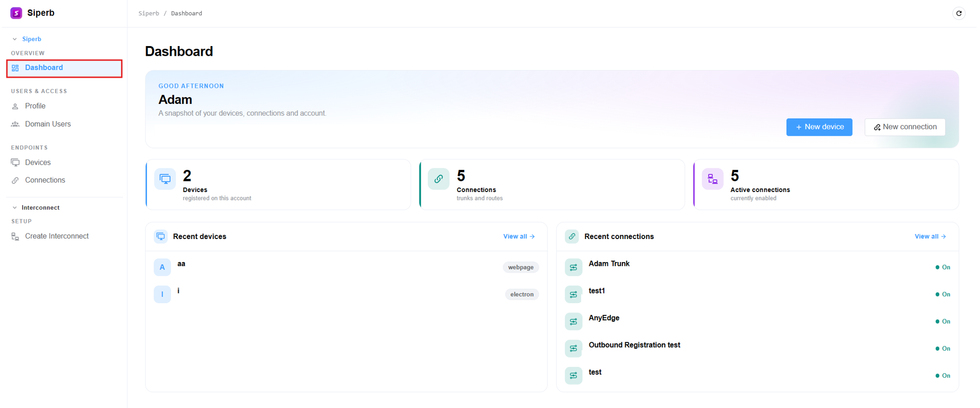The width and height of the screenshot is (980, 408).
Task: Click the electron tag on device i
Action: point(522,294)
